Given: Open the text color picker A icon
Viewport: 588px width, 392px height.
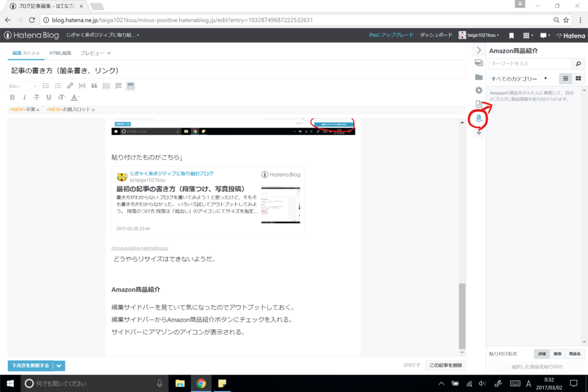Looking at the screenshot, I should click(73, 98).
